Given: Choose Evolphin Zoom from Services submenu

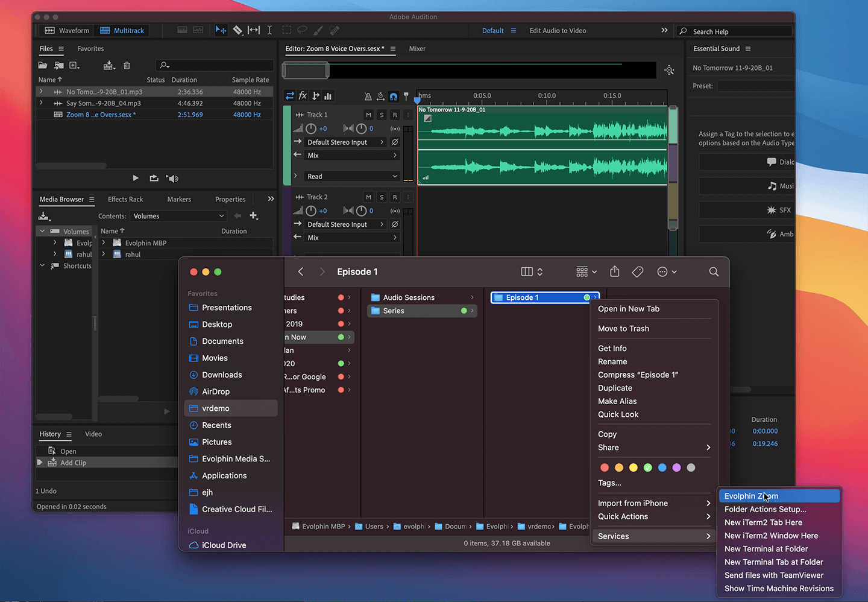Looking at the screenshot, I should (x=779, y=496).
